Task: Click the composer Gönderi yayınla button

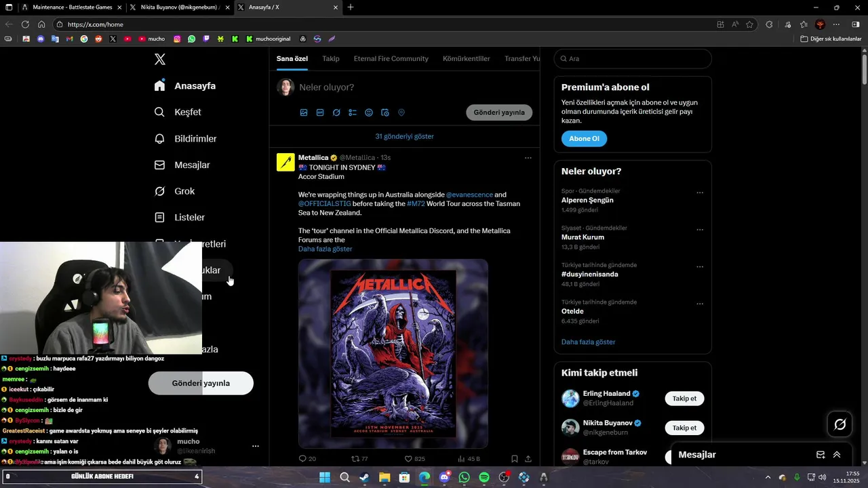Action: click(x=499, y=113)
